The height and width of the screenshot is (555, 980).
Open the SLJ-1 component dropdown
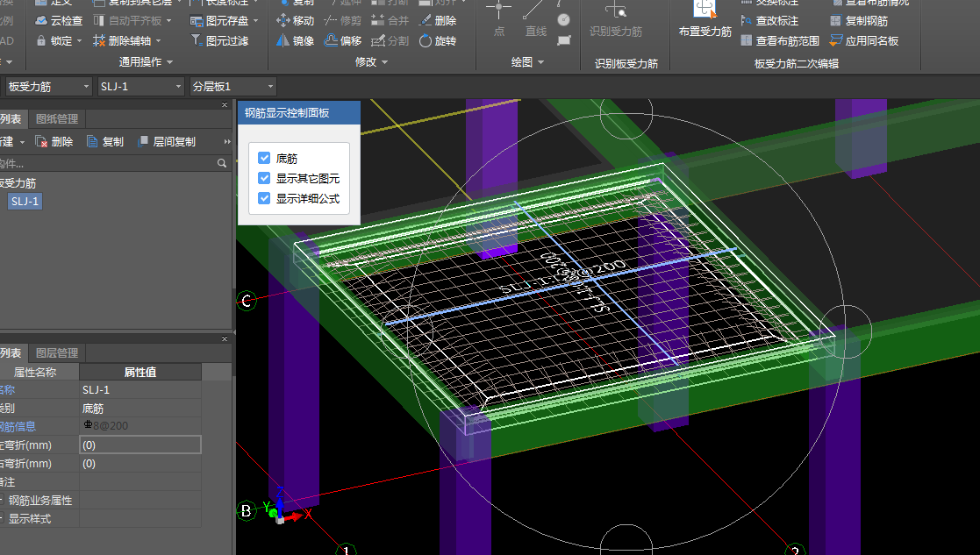[140, 87]
